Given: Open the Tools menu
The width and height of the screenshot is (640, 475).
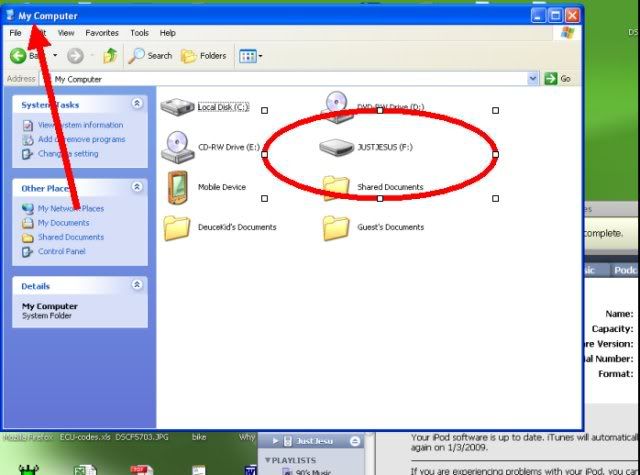Looking at the screenshot, I should pos(139,33).
